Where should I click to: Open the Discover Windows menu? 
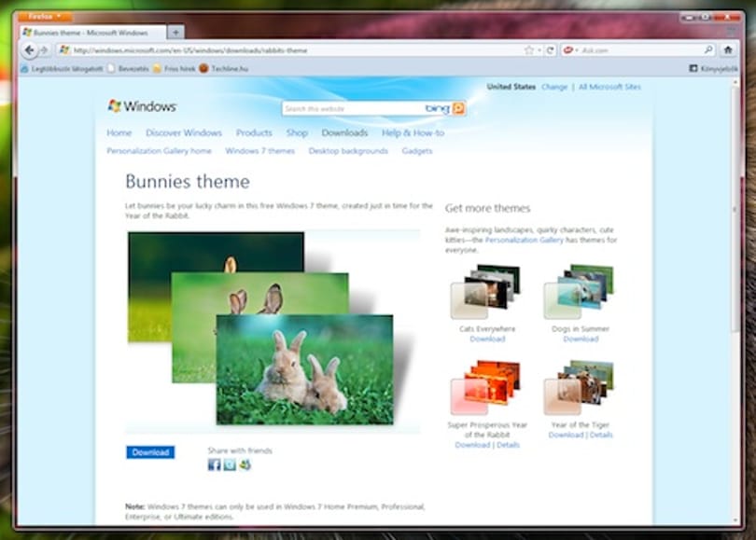pos(184,133)
